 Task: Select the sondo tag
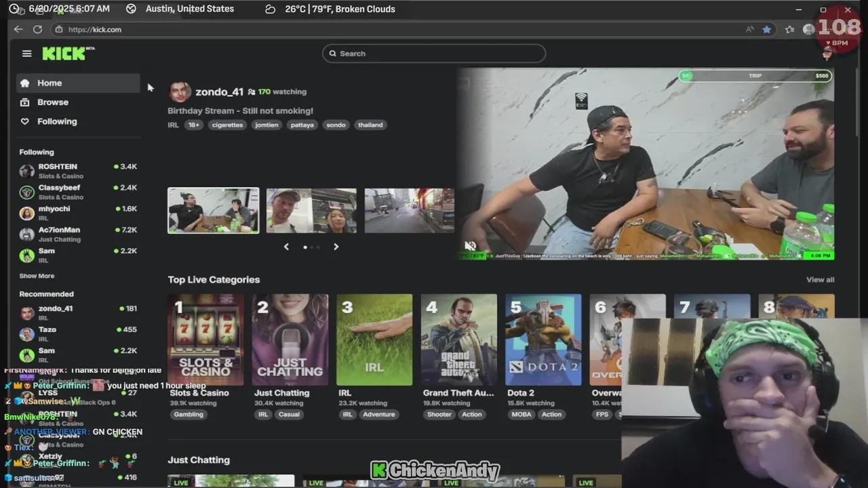tap(336, 125)
